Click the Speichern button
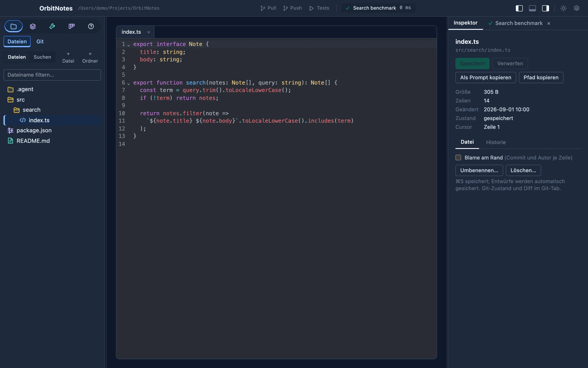 pyautogui.click(x=472, y=64)
